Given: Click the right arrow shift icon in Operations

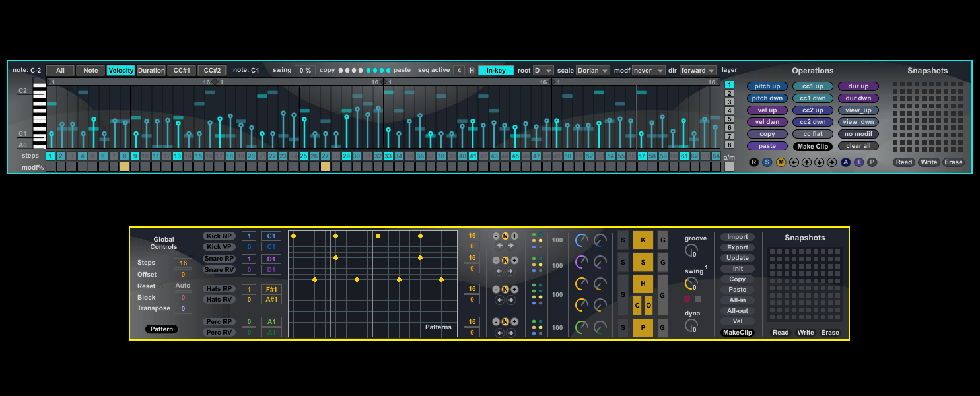Looking at the screenshot, I should (831, 162).
